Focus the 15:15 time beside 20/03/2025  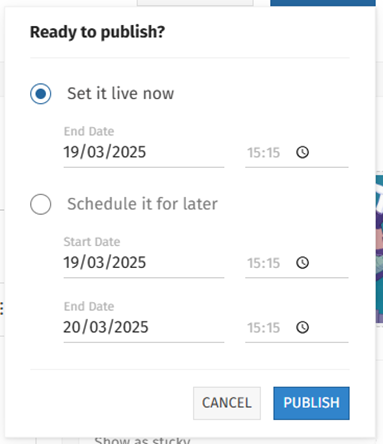coord(263,328)
